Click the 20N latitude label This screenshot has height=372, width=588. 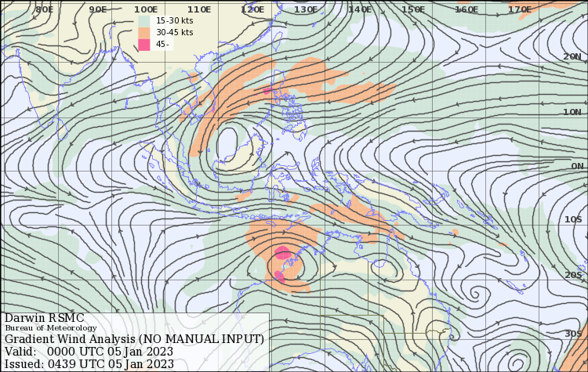[x=573, y=57]
